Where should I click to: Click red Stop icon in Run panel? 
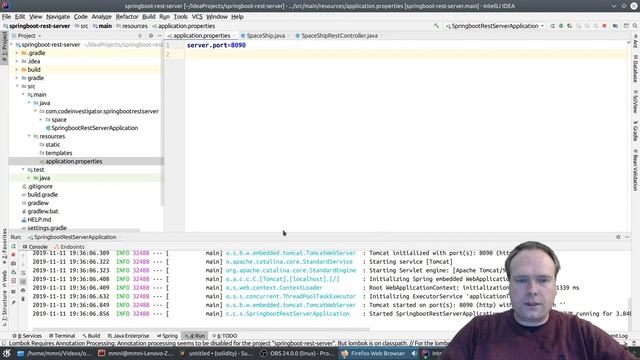[13, 255]
